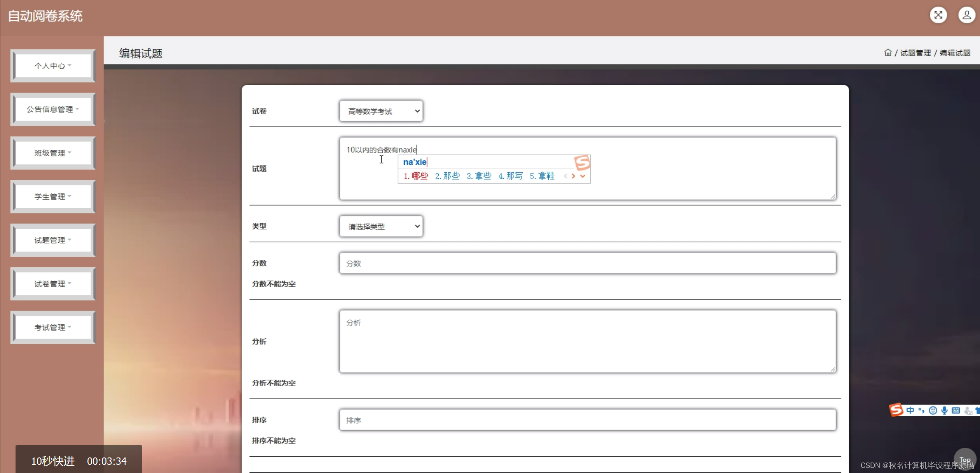Select candidate 2 那些 in IME popup
This screenshot has width=980, height=473.
click(447, 176)
